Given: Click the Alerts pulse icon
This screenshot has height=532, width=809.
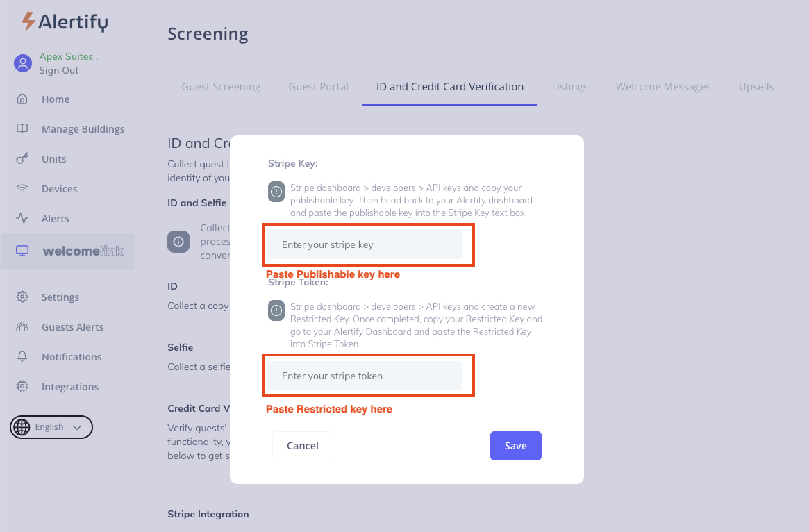Looking at the screenshot, I should 22,219.
